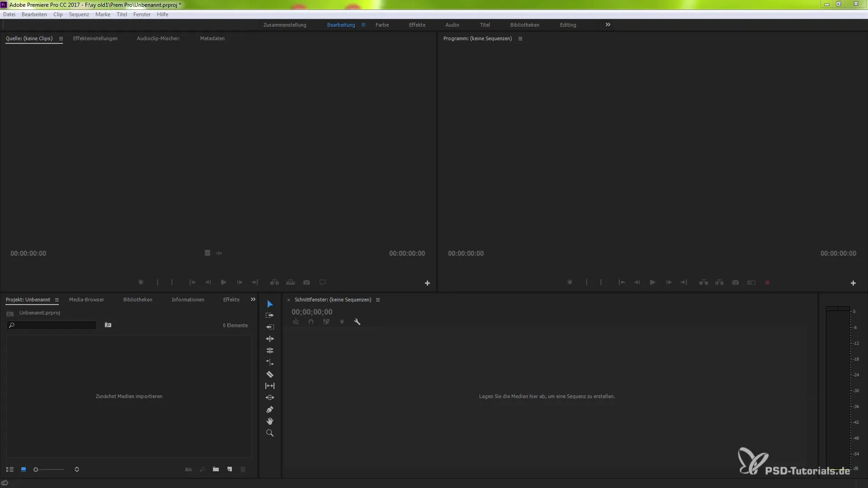Viewport: 868px width, 488px height.
Task: Switch to Farbe workspace
Action: coord(382,25)
